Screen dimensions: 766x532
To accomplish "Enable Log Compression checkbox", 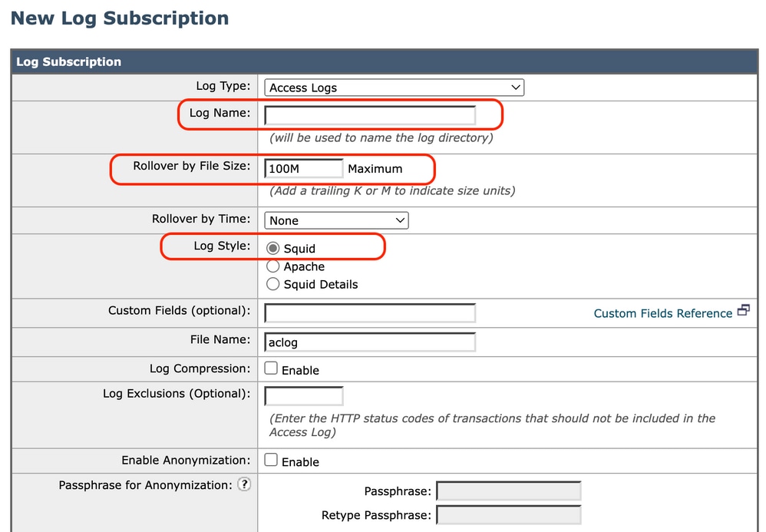I will coord(271,368).
